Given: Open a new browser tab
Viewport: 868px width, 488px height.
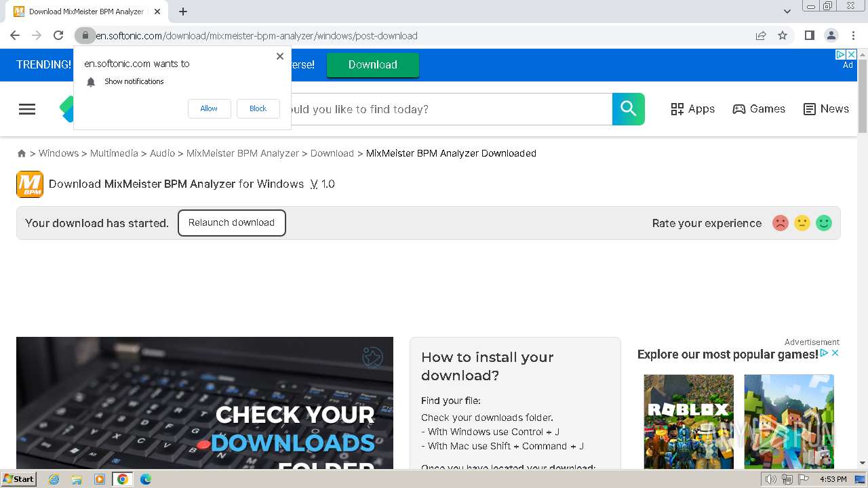Looking at the screenshot, I should pos(183,12).
